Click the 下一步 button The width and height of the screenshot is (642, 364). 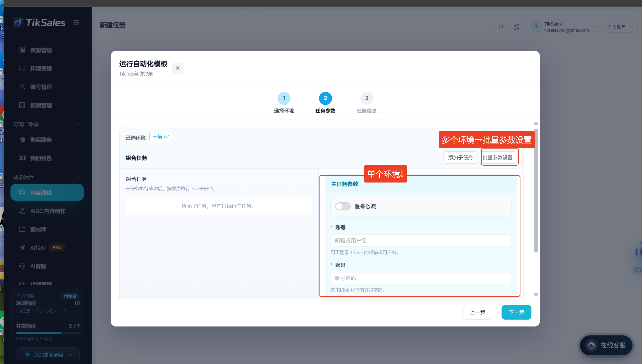[516, 312]
